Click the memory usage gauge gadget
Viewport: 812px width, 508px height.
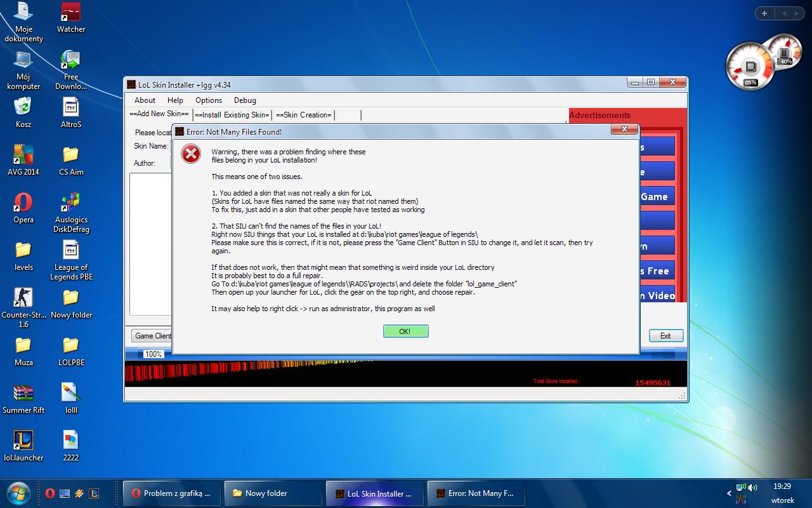(785, 51)
